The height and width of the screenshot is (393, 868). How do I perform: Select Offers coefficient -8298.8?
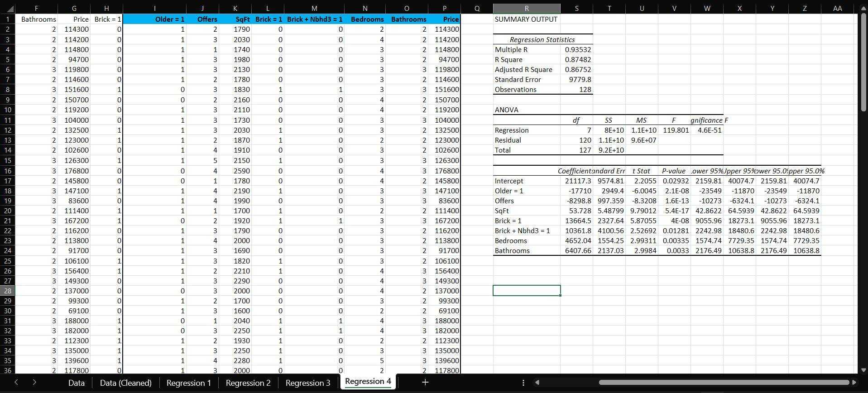[x=576, y=201]
